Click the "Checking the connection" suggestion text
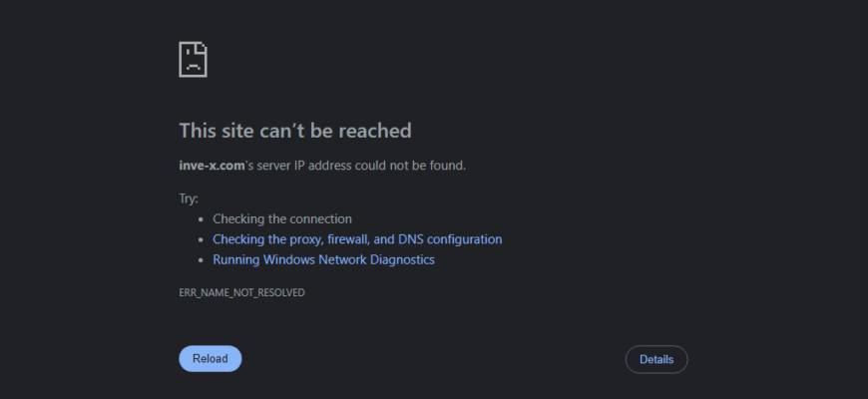868x399 pixels. [x=281, y=219]
